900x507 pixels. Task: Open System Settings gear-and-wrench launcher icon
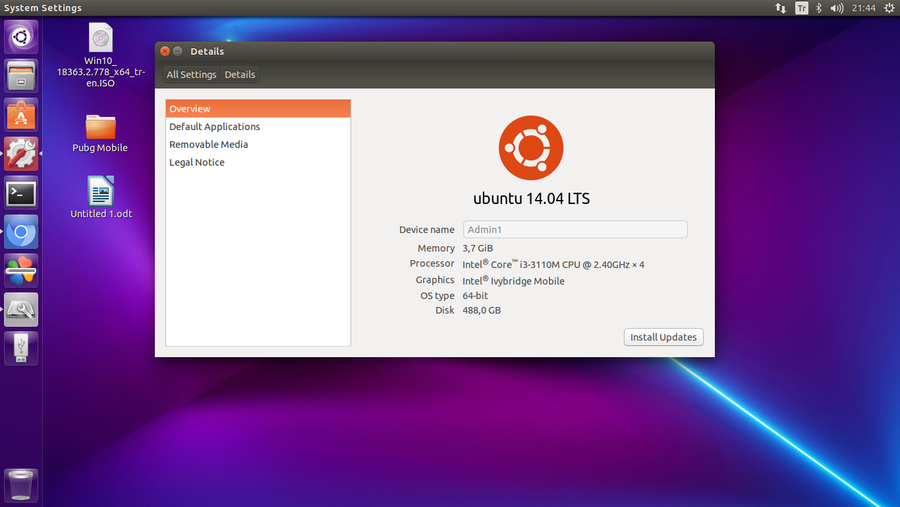21,154
